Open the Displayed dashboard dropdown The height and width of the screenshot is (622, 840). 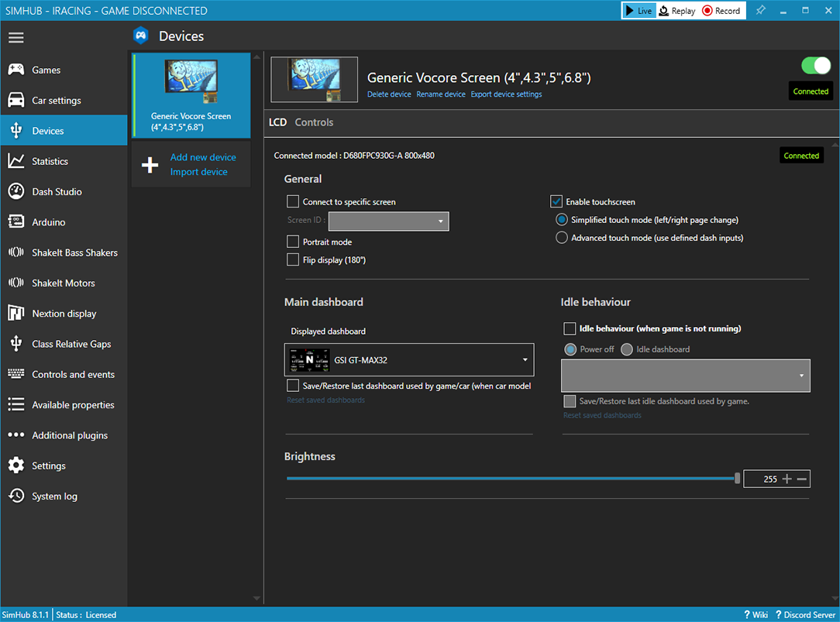(409, 360)
